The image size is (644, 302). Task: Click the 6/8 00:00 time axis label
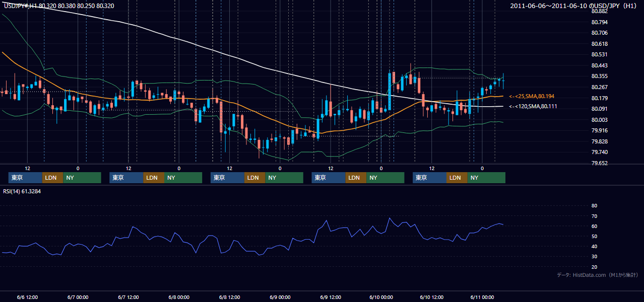(x=179, y=297)
